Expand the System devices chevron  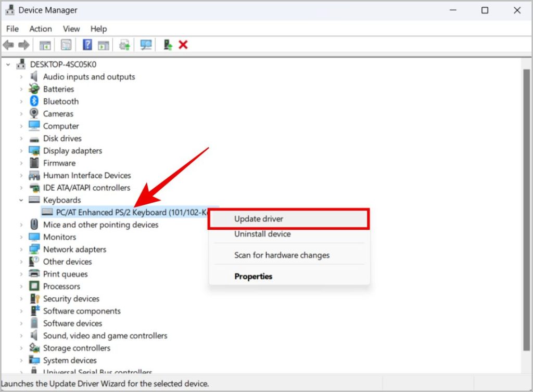[x=21, y=360]
